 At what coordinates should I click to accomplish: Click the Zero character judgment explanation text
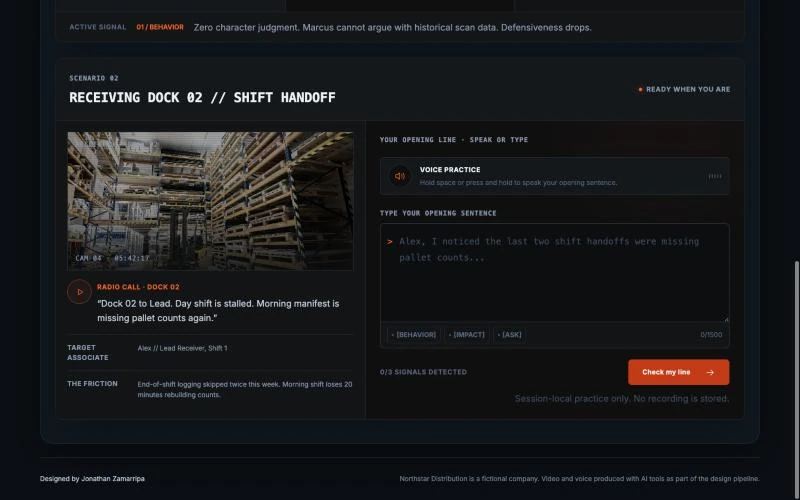click(392, 28)
